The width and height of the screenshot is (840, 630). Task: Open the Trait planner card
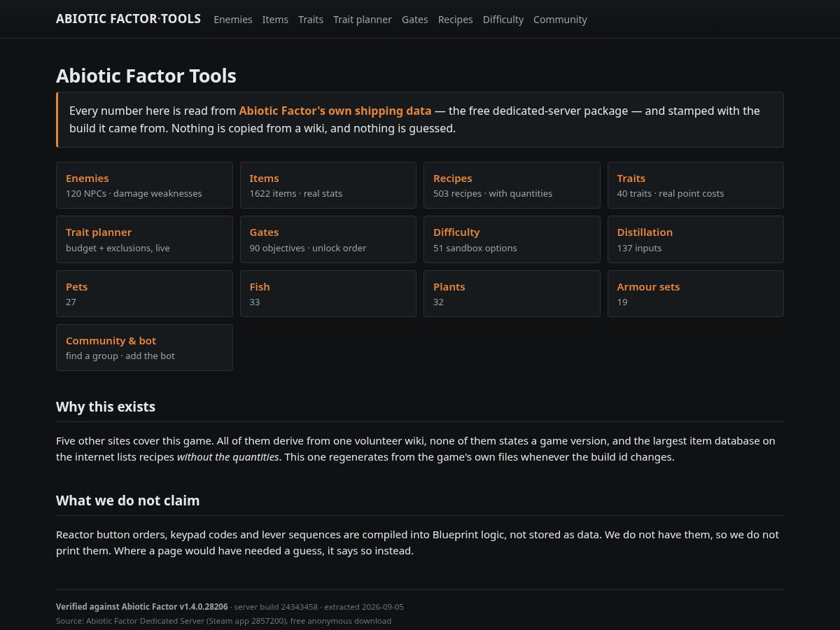pyautogui.click(x=144, y=239)
